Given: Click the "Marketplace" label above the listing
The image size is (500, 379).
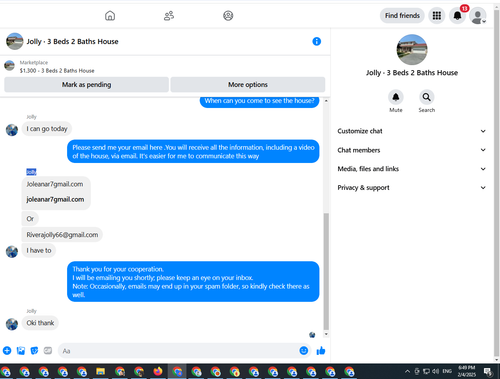Looking at the screenshot, I should coord(34,62).
